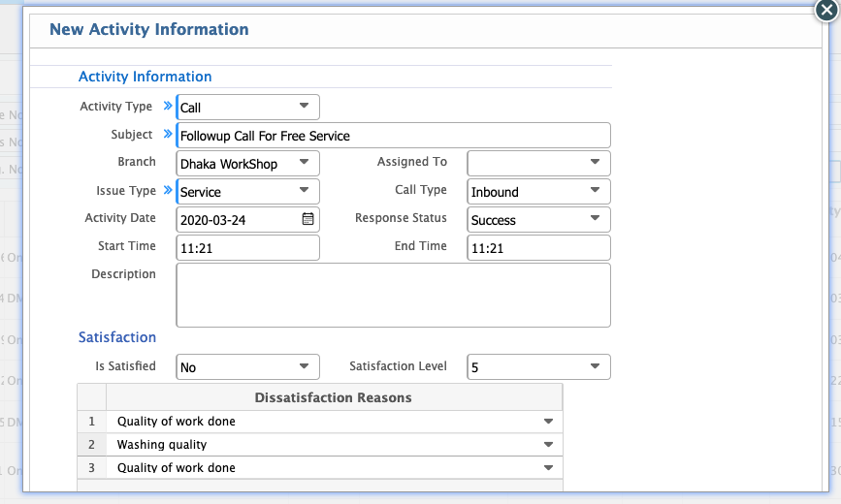Click the Satisfaction section heading
The width and height of the screenshot is (841, 504).
[117, 337]
